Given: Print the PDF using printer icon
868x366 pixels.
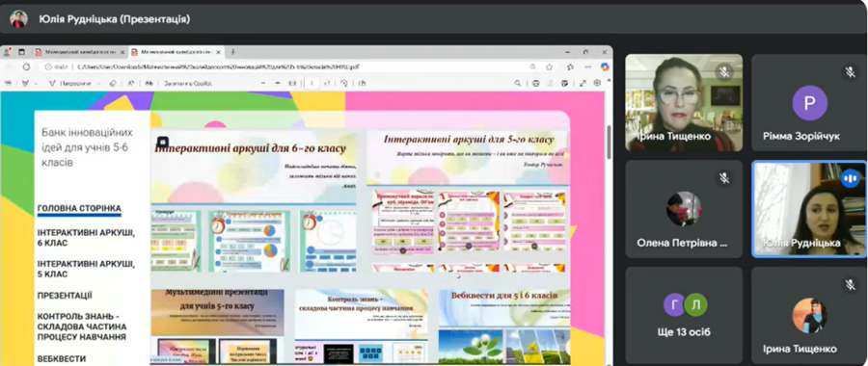Looking at the screenshot, I should [x=535, y=84].
